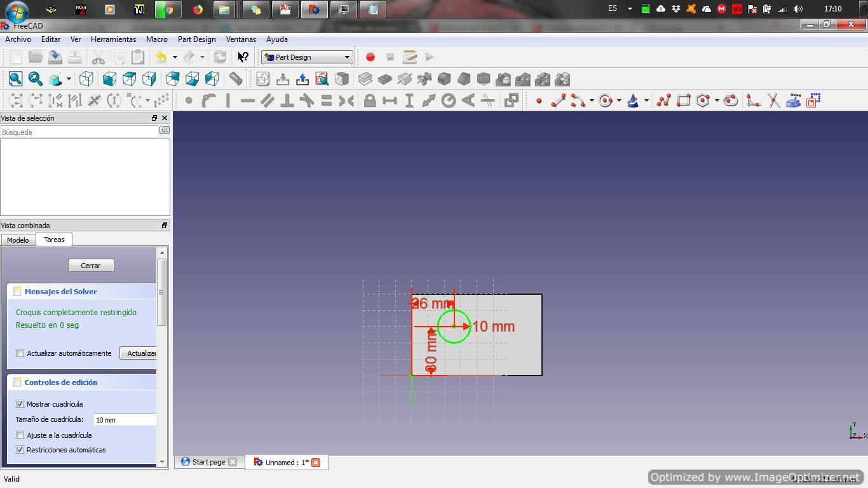This screenshot has height=488, width=868.
Task: Click the Map sketch to face icon
Action: (342, 79)
